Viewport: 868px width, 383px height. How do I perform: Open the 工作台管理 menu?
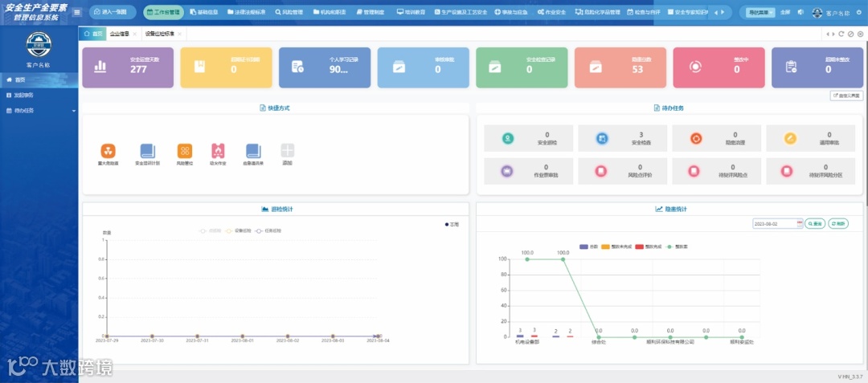(163, 12)
